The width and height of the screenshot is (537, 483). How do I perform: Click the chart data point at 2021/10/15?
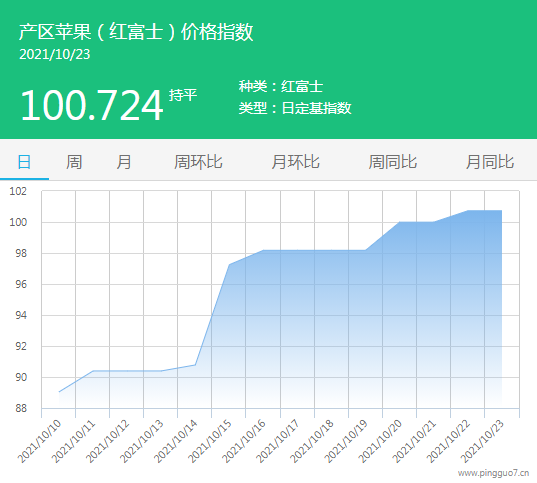[x=229, y=264]
